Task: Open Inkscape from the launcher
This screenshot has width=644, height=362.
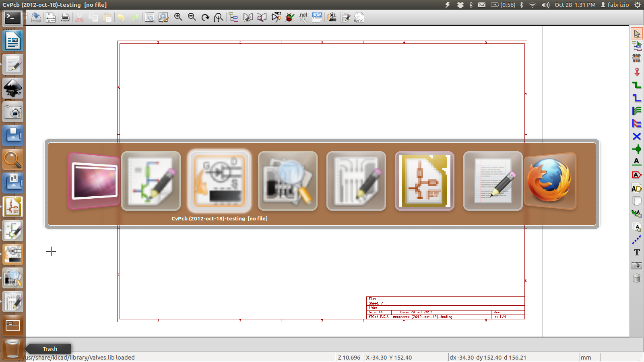Action: 13,88
